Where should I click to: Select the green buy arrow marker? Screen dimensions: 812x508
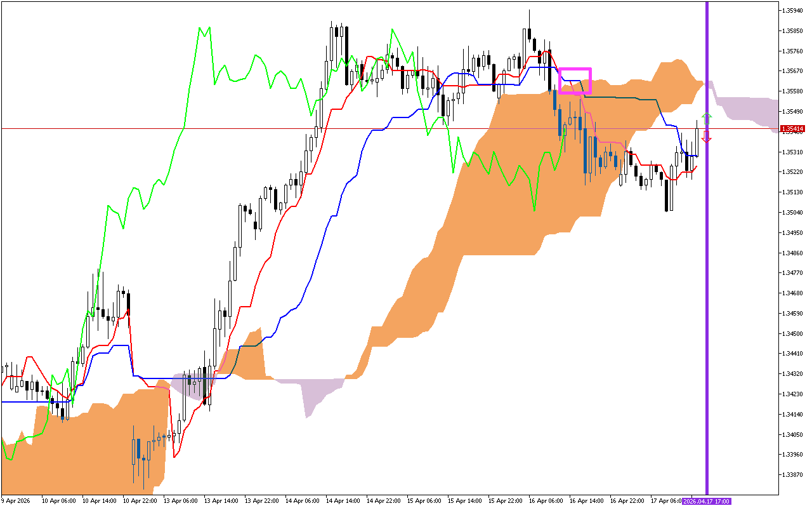point(707,118)
